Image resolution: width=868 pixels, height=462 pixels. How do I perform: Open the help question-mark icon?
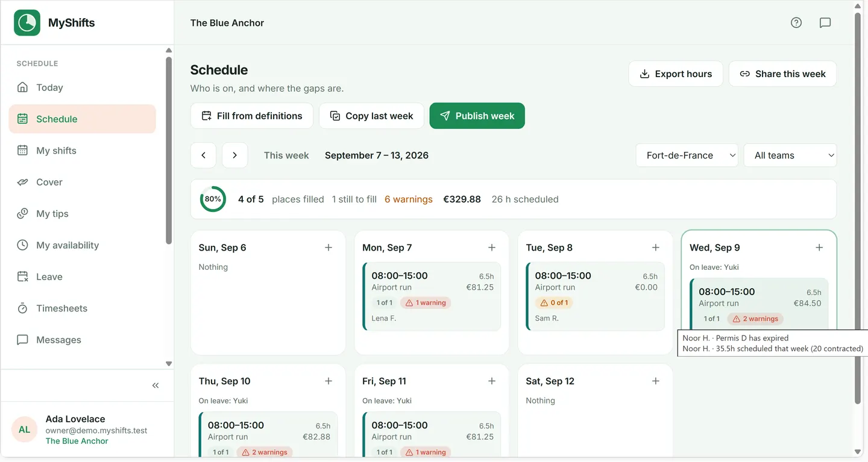[x=796, y=23]
